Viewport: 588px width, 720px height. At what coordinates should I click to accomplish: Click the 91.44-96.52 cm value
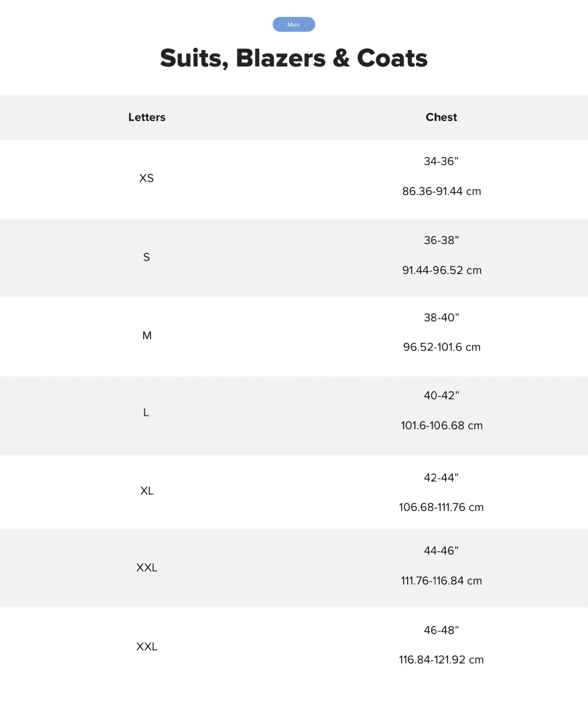442,270
